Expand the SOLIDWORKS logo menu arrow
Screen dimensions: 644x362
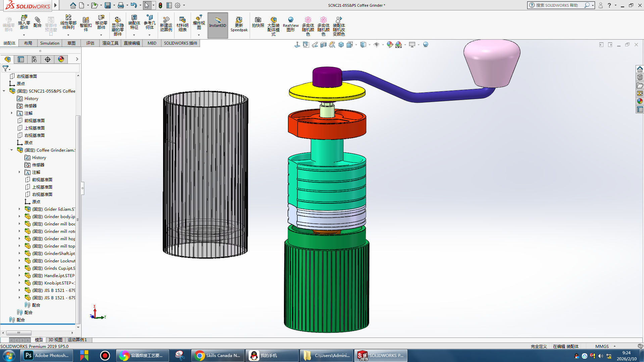click(x=56, y=5)
